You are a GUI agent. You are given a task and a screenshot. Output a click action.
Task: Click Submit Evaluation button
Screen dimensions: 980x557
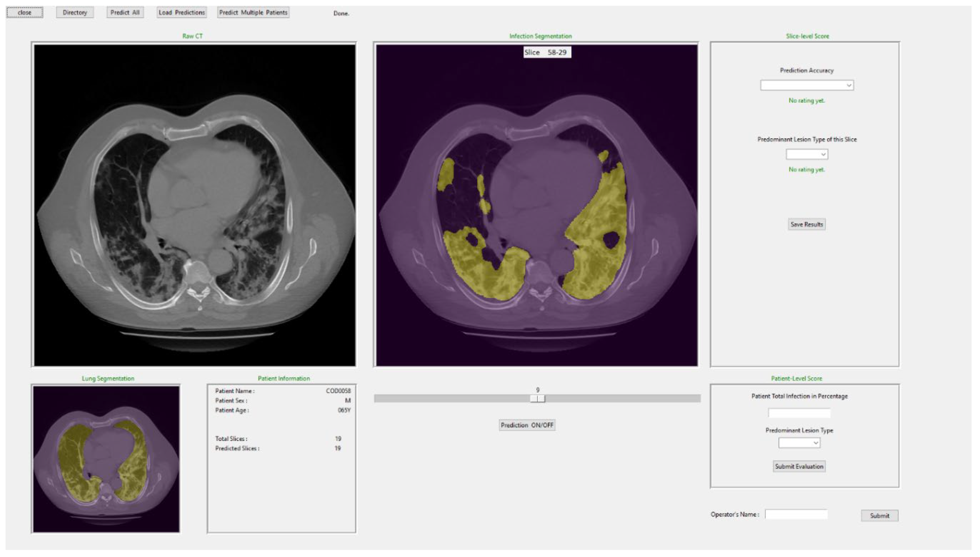(x=799, y=466)
